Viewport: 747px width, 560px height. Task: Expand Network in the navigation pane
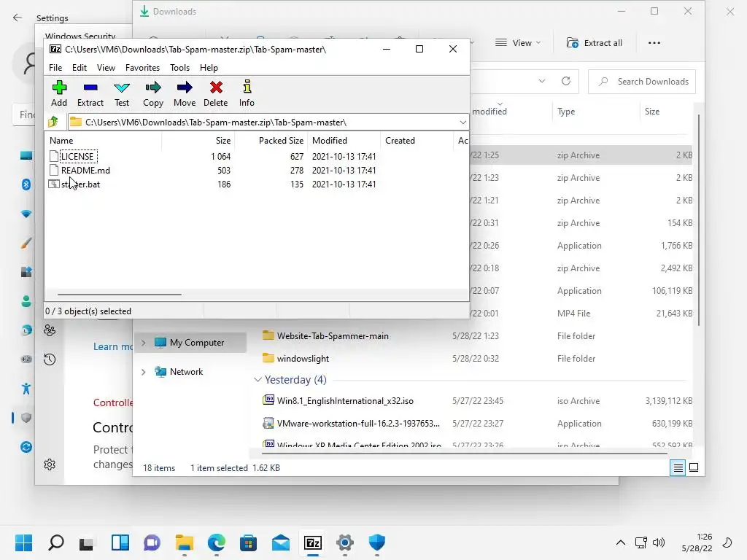click(x=144, y=371)
